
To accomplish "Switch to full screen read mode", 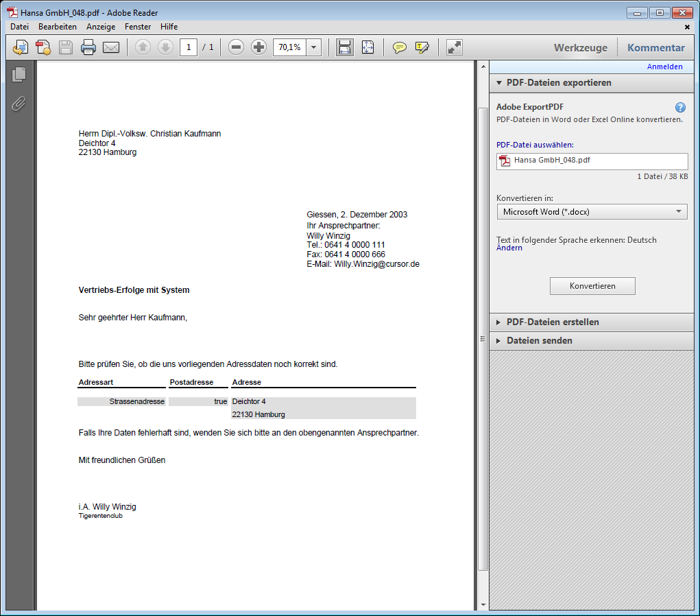I will click(454, 47).
